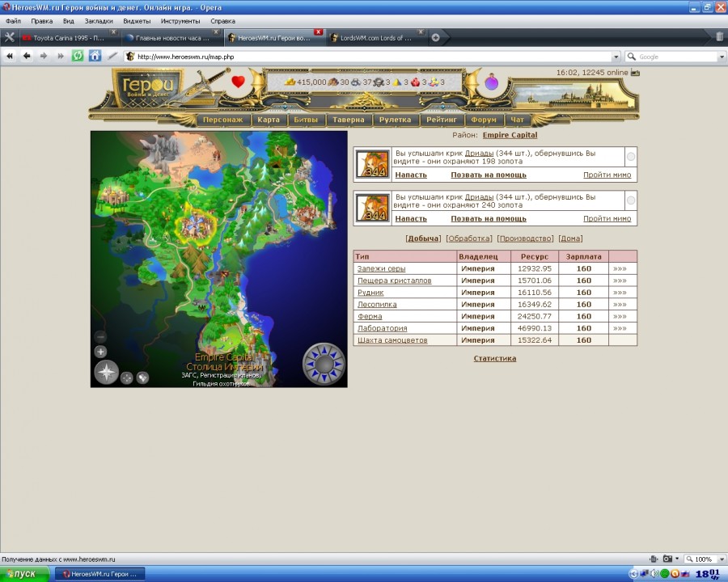Viewport: 728px width, 582px height.
Task: Switch to the Главные новости часа tab
Action: point(171,38)
